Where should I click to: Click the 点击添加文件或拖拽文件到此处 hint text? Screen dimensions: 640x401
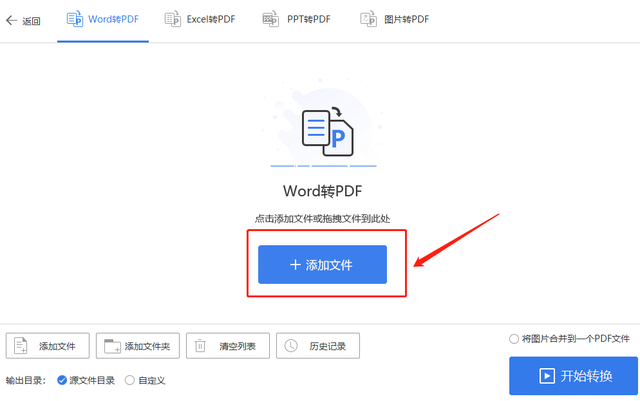(322, 219)
